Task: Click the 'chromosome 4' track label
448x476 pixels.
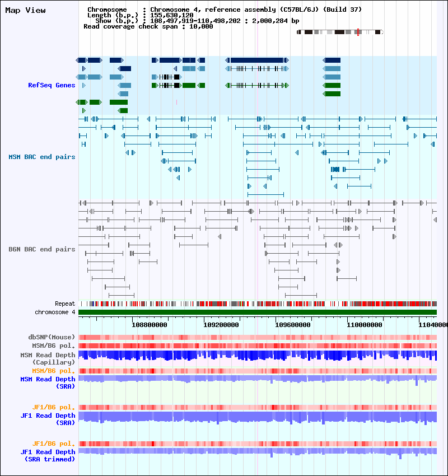Action: 55,312
